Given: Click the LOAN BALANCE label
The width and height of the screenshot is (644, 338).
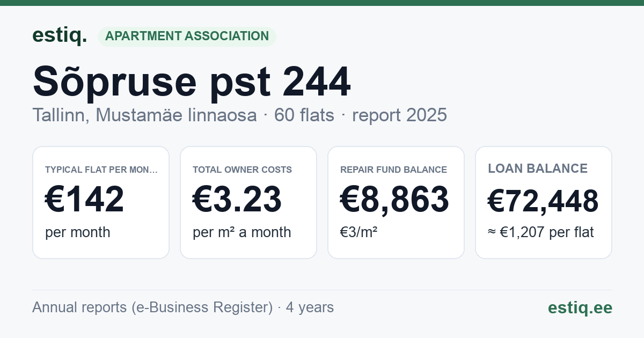Looking at the screenshot, I should pos(538,168).
